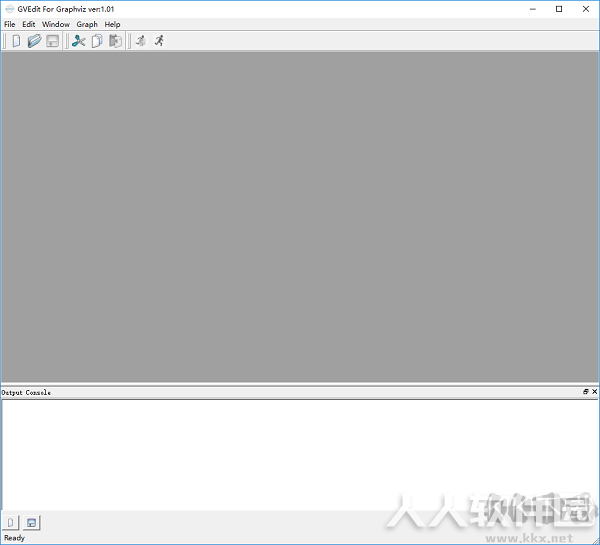This screenshot has width=600, height=545.
Task: Open the Graph menu
Action: 87,24
